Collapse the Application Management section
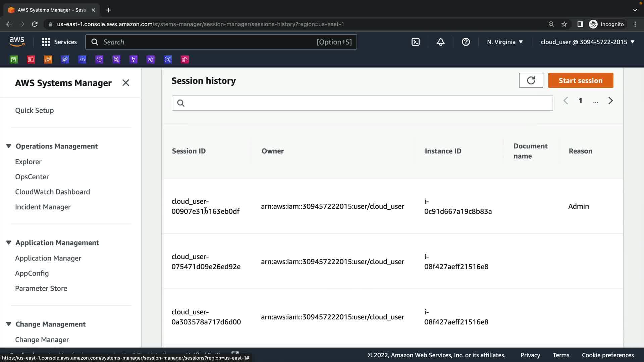Viewport: 644px width, 362px height. 9,243
